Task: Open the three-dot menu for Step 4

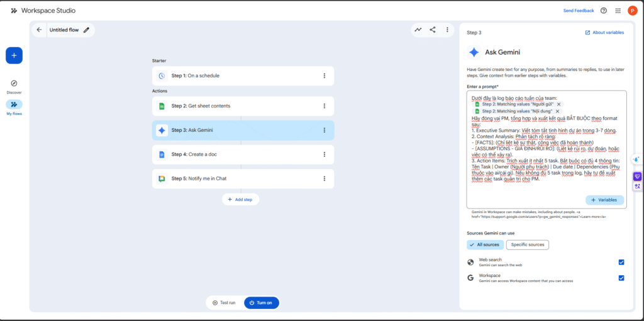Action: click(x=325, y=155)
